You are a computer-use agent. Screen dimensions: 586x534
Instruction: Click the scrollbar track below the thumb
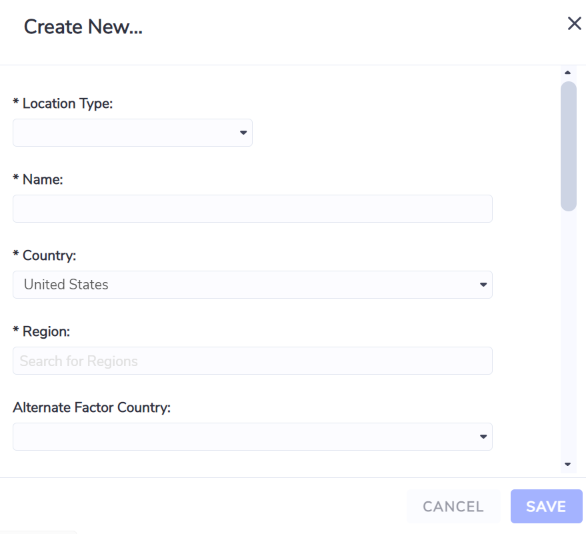[568, 334]
